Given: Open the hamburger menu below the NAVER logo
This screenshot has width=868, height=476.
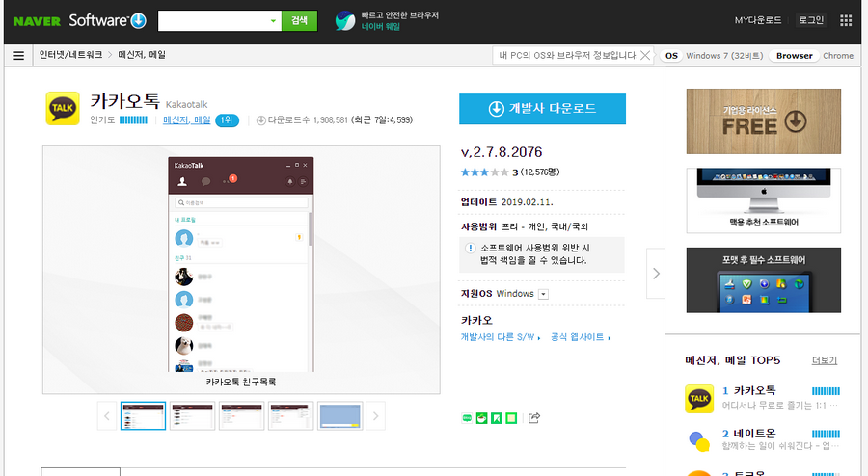Looking at the screenshot, I should pyautogui.click(x=18, y=56).
